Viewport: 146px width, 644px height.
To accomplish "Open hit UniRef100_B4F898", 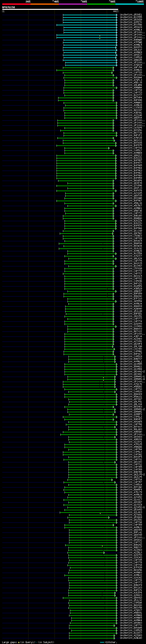I will [x=131, y=100].
